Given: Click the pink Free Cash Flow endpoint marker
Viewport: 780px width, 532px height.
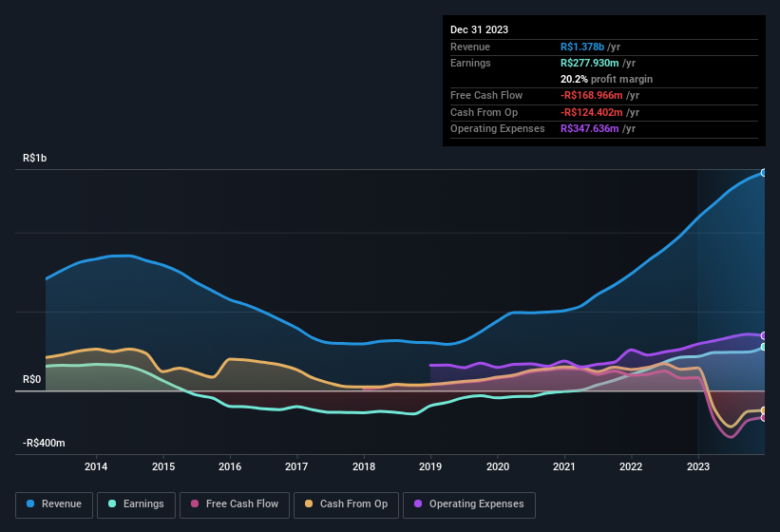Looking at the screenshot, I should click(764, 417).
